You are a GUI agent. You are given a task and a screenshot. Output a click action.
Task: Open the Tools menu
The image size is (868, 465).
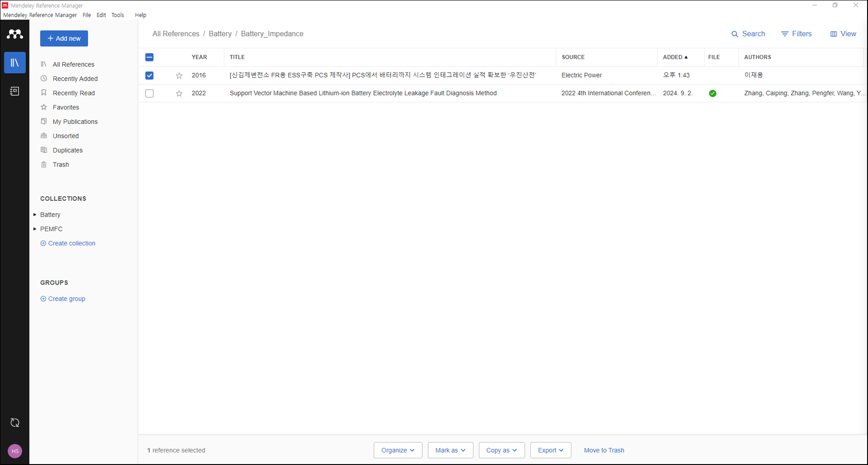pos(117,15)
